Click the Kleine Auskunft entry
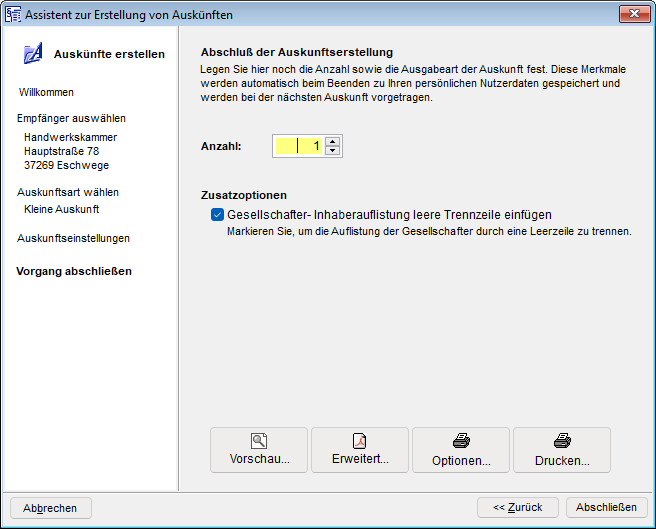Viewport: 656px width, 529px height. click(x=61, y=209)
